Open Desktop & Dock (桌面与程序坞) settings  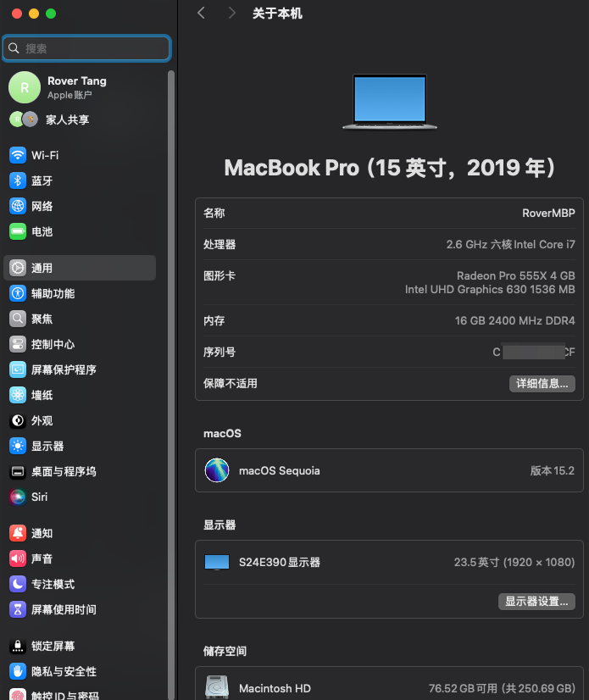(x=80, y=471)
